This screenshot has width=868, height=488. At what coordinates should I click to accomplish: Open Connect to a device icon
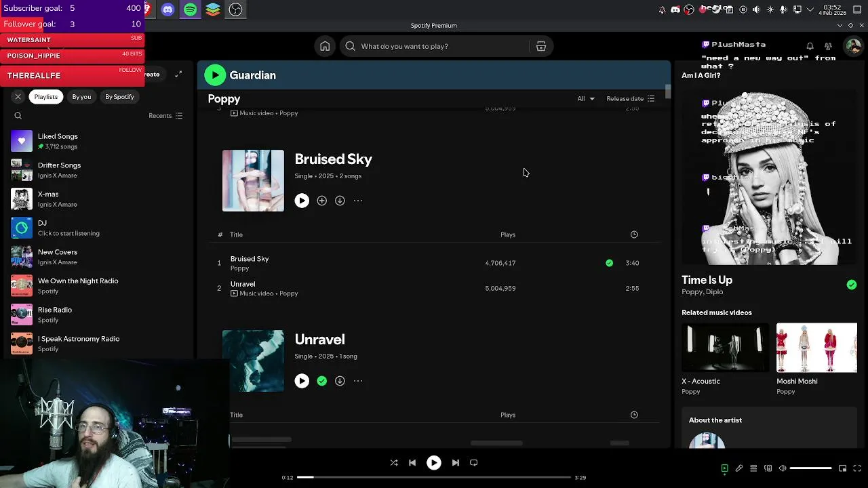[768, 468]
